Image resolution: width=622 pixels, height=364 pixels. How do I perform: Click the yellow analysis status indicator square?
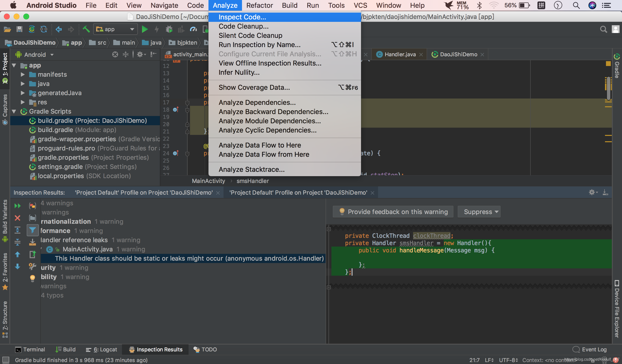point(608,64)
